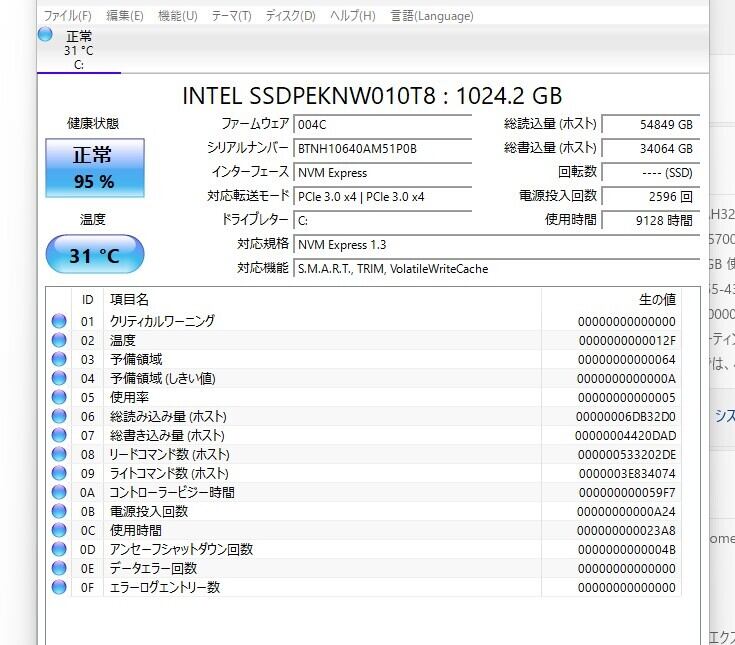The height and width of the screenshot is (645, 735).
Task: Open the ディスク(D) menu
Action: coord(291,16)
